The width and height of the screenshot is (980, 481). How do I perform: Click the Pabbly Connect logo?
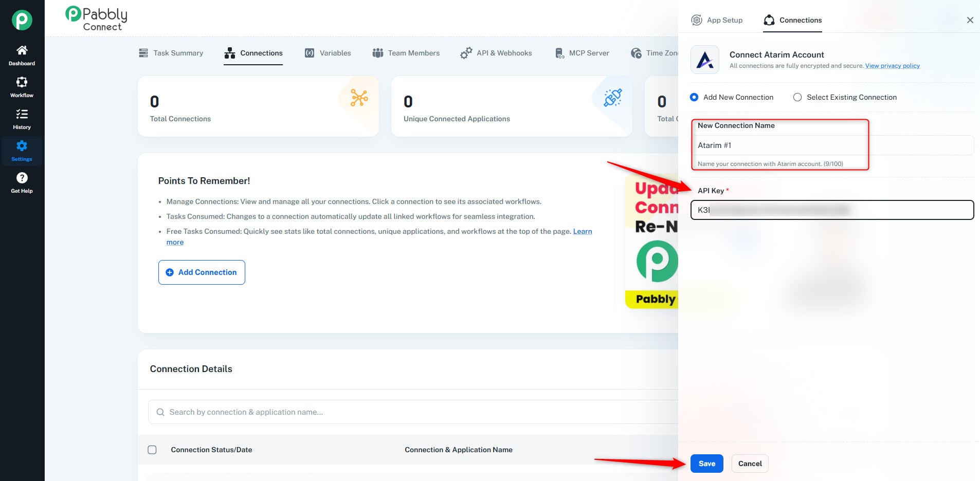pos(97,19)
